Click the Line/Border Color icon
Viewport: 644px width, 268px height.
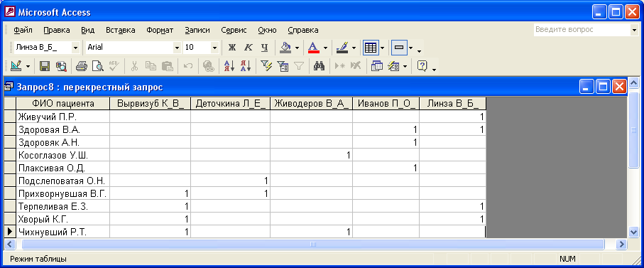click(x=342, y=48)
